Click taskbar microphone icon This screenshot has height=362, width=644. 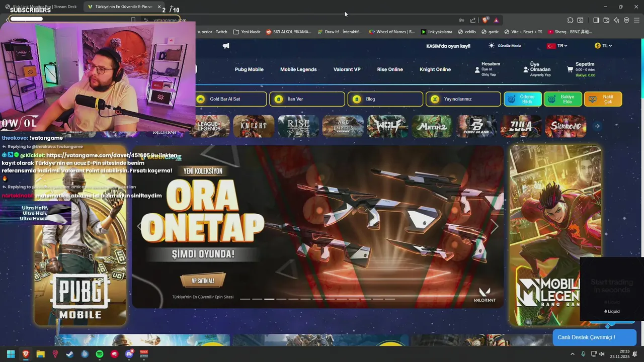(x=583, y=354)
